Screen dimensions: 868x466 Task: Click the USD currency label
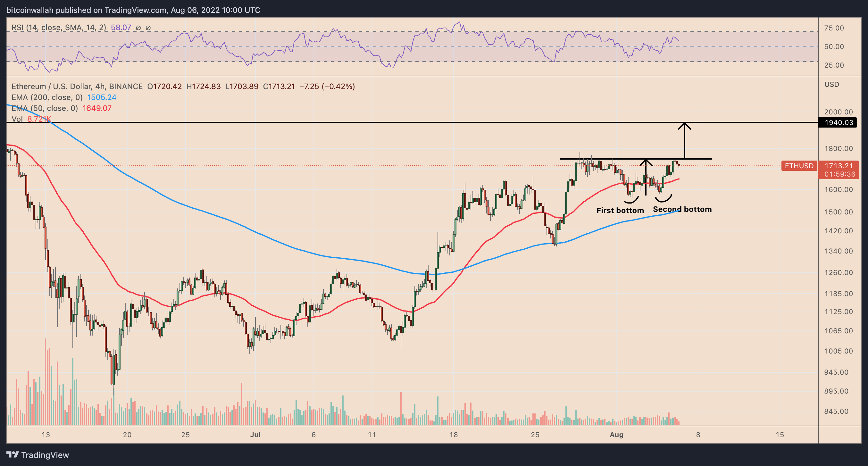pos(831,85)
